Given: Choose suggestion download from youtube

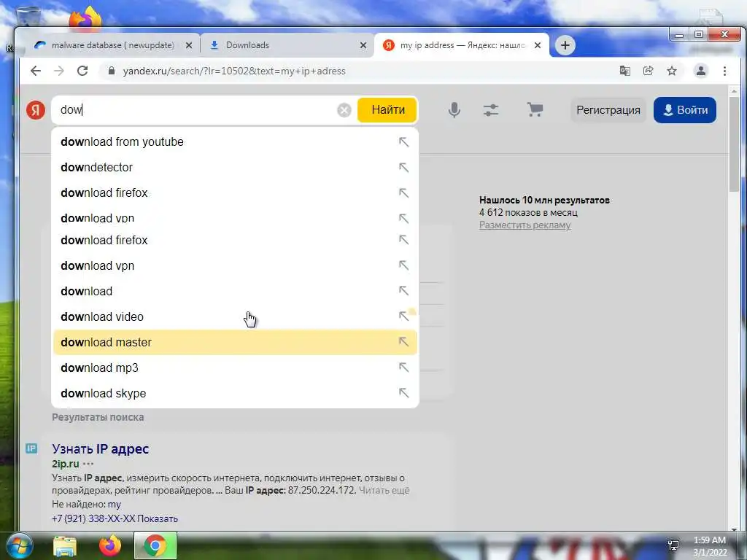Looking at the screenshot, I should point(235,142).
